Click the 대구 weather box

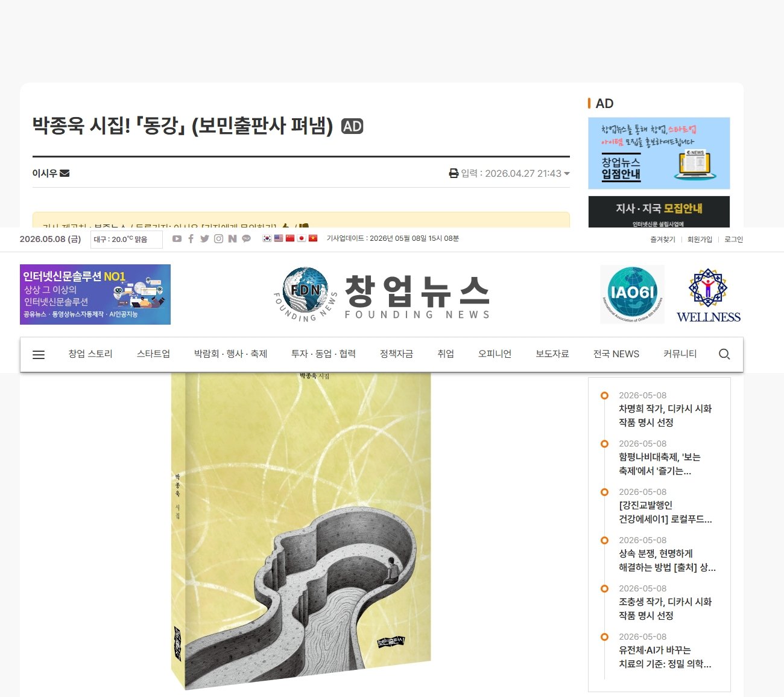click(x=127, y=240)
